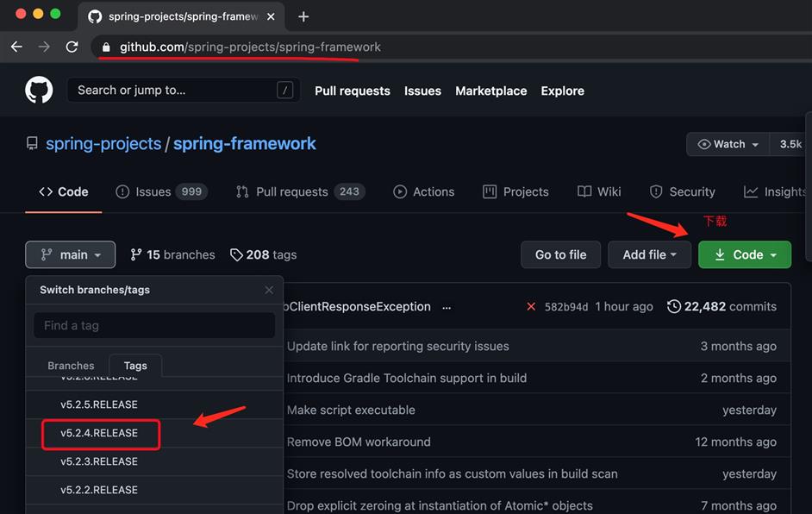Click the GitHub Octocat logo

[x=39, y=91]
